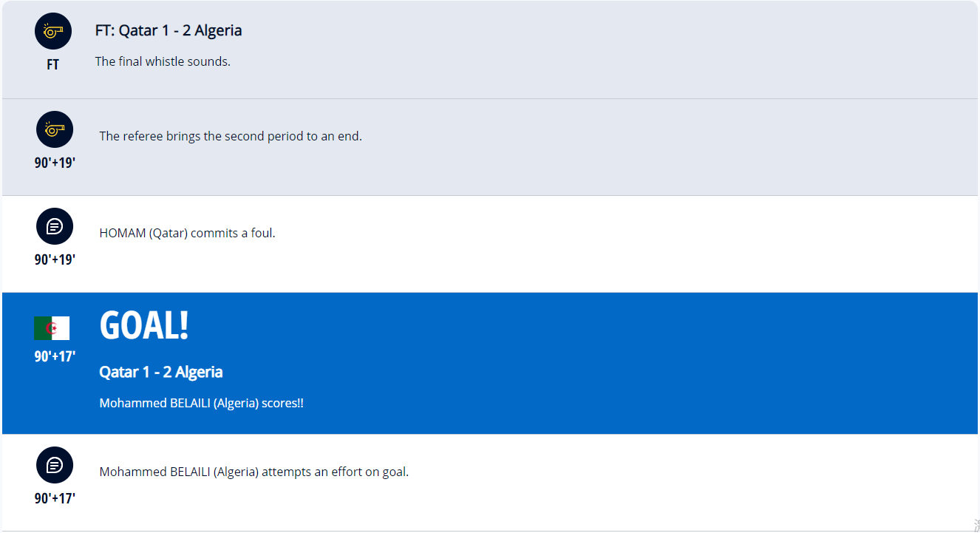Select the FT time label
This screenshot has width=980, height=533.
(53, 65)
